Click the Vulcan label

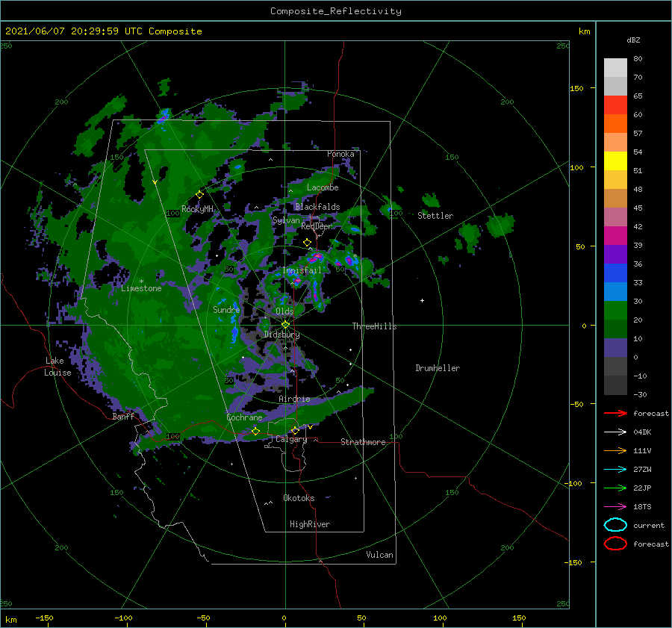tap(379, 555)
